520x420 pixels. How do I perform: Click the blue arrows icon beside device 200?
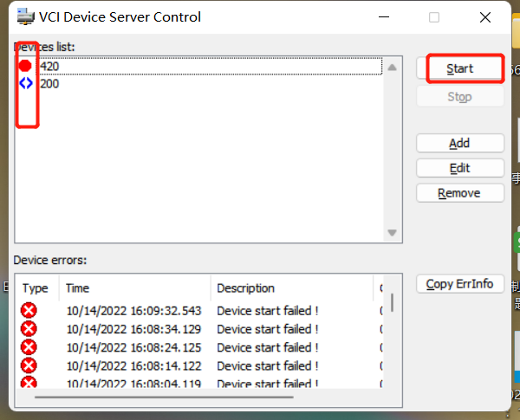pyautogui.click(x=26, y=83)
